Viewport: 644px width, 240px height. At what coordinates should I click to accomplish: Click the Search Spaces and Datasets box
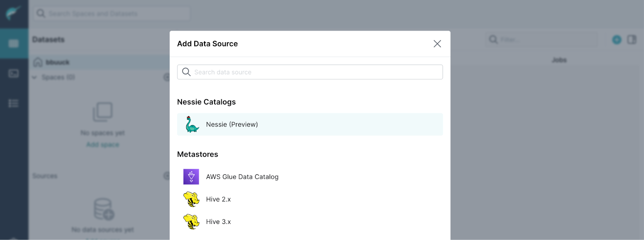113,14
